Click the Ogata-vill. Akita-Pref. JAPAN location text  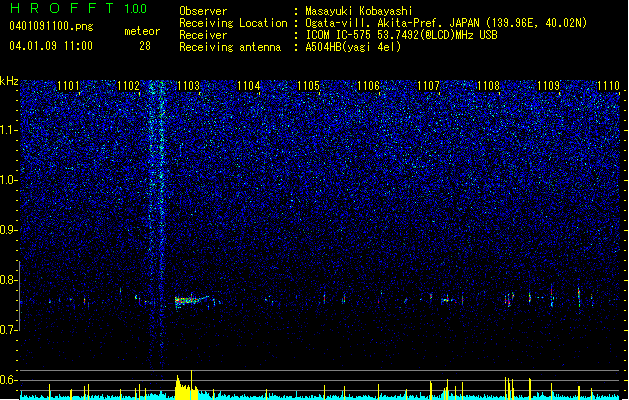(x=446, y=23)
